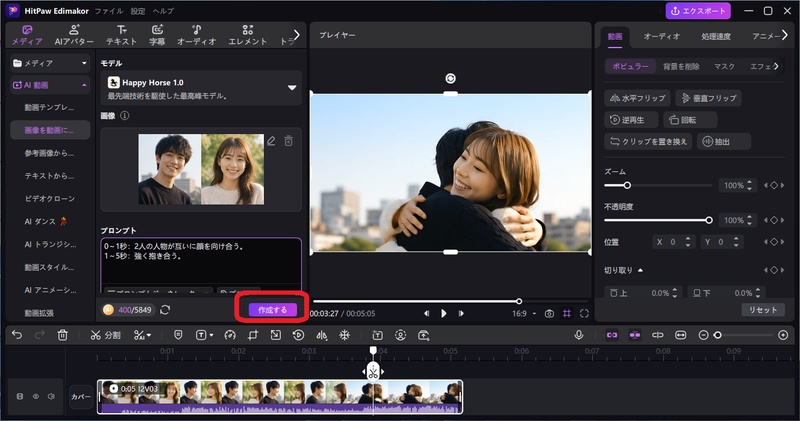The image size is (800, 421).
Task: Mute the video track speaker icon
Action: pyautogui.click(x=51, y=396)
